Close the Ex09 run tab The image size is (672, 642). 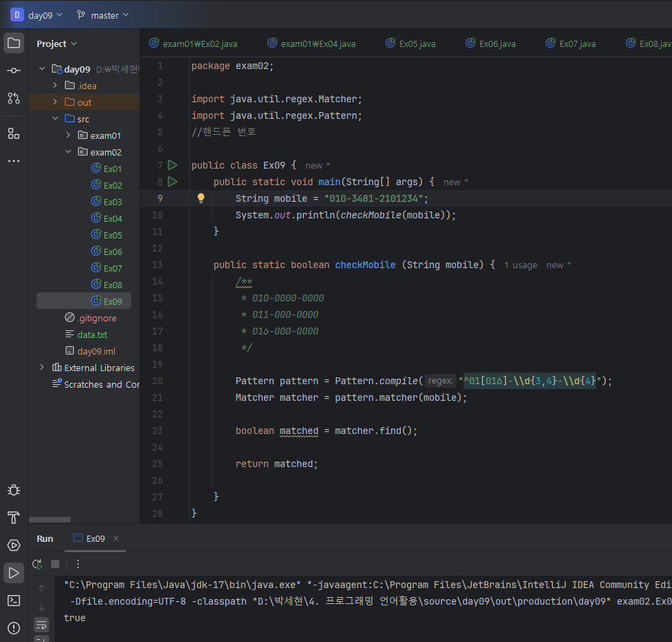click(x=116, y=538)
